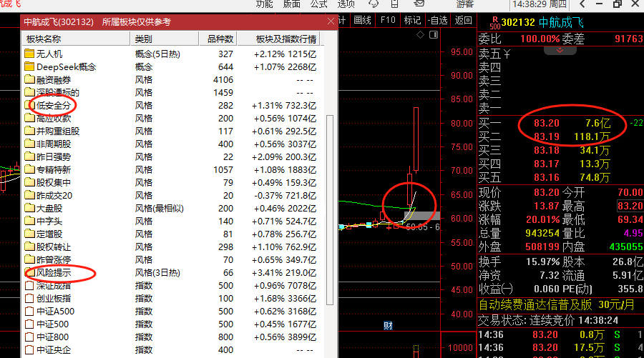Click the 中证A500 index document icon

point(29,312)
